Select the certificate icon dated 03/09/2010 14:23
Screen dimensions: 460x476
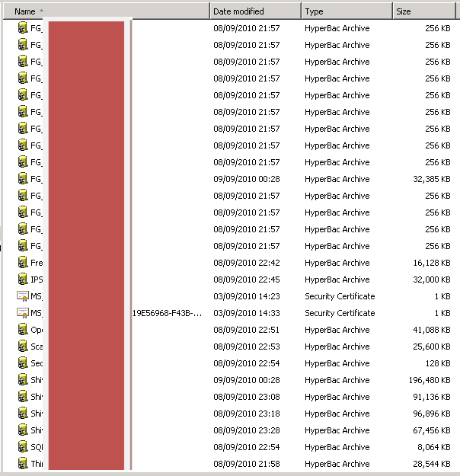tap(22, 296)
